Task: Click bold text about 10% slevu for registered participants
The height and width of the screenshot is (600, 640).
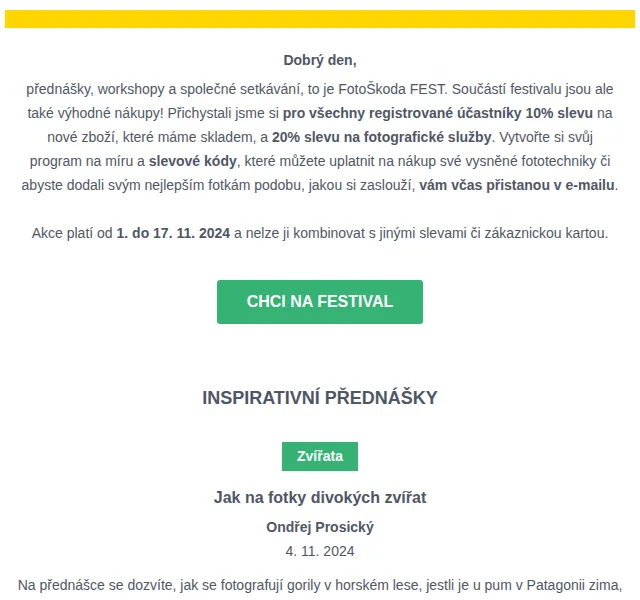Action: (438, 113)
